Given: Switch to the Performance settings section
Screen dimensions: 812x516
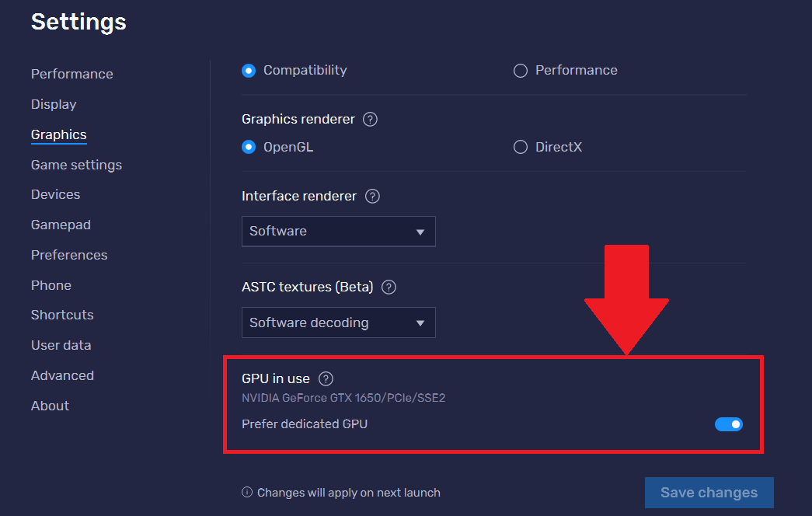Looking at the screenshot, I should point(71,73).
